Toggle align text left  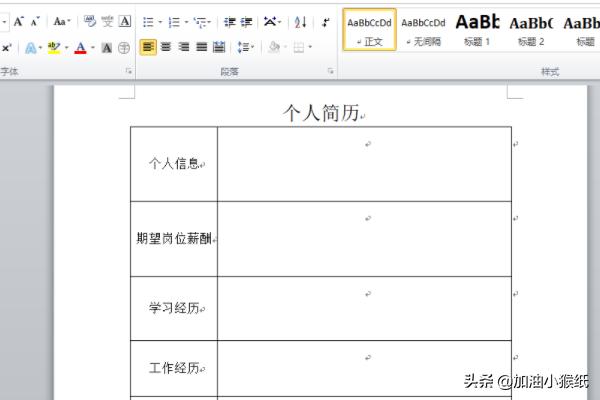(x=148, y=47)
